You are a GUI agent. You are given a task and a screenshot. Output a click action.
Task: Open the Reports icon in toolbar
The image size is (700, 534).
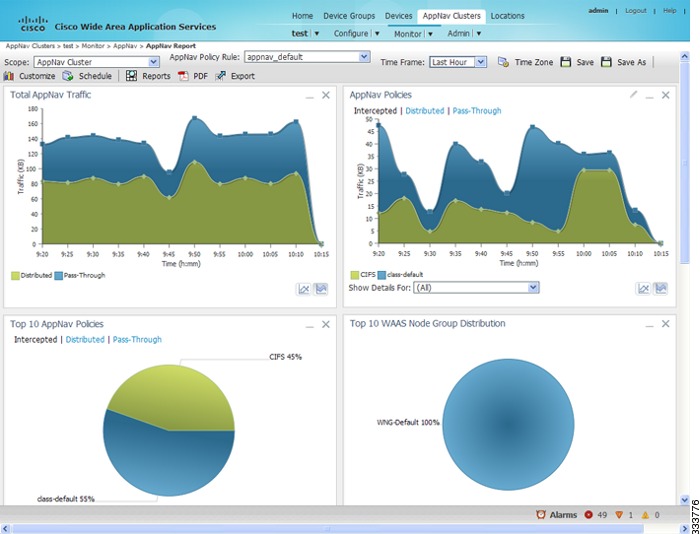click(131, 76)
